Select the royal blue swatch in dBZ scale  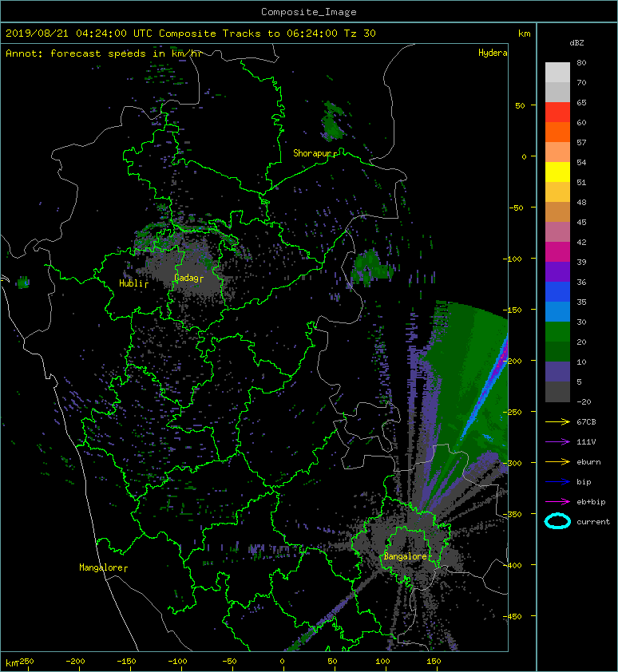[557, 292]
